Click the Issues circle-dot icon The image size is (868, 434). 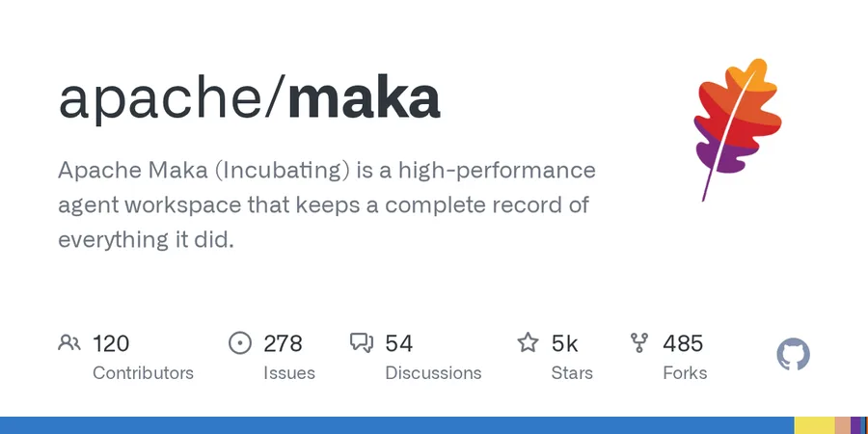pos(240,342)
